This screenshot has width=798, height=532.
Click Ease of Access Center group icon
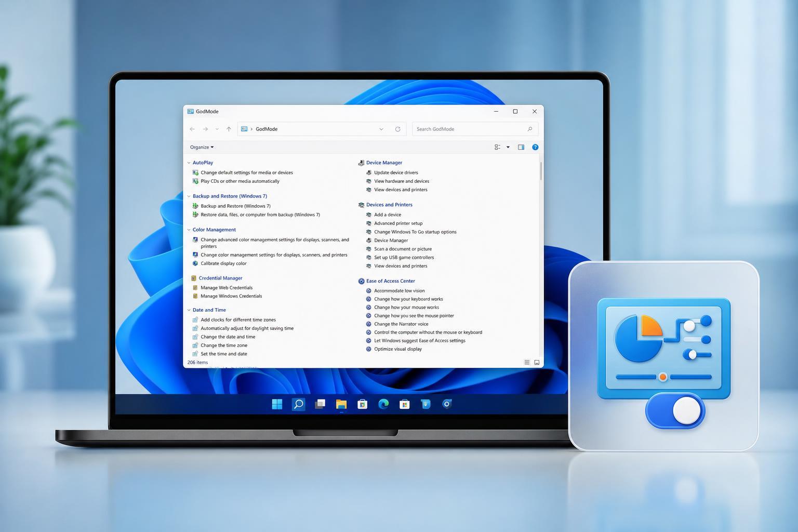[361, 281]
